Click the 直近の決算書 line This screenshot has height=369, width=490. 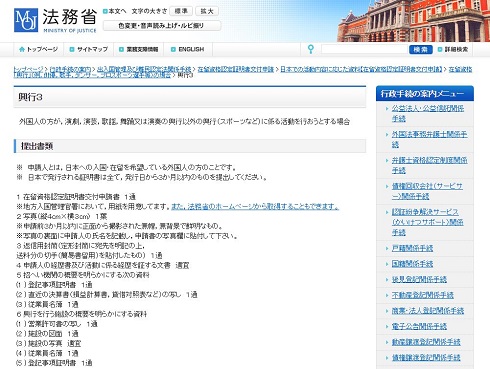[x=107, y=295]
